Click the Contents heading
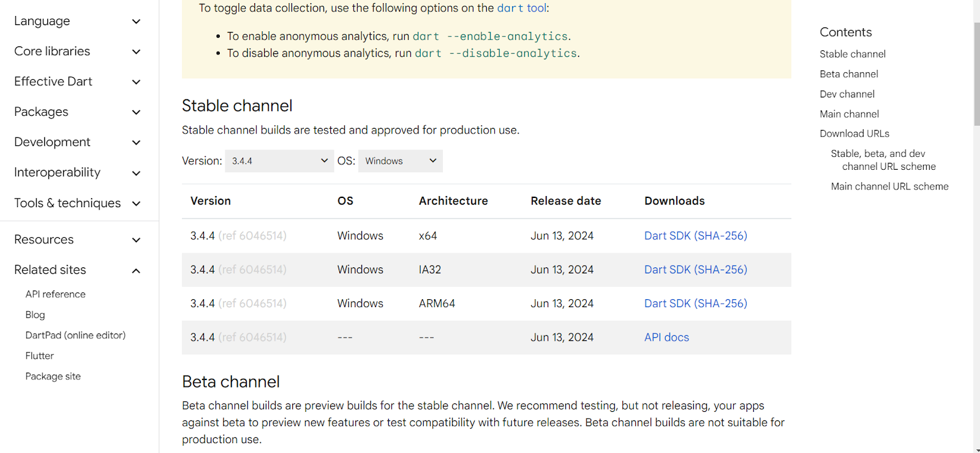 click(x=846, y=32)
